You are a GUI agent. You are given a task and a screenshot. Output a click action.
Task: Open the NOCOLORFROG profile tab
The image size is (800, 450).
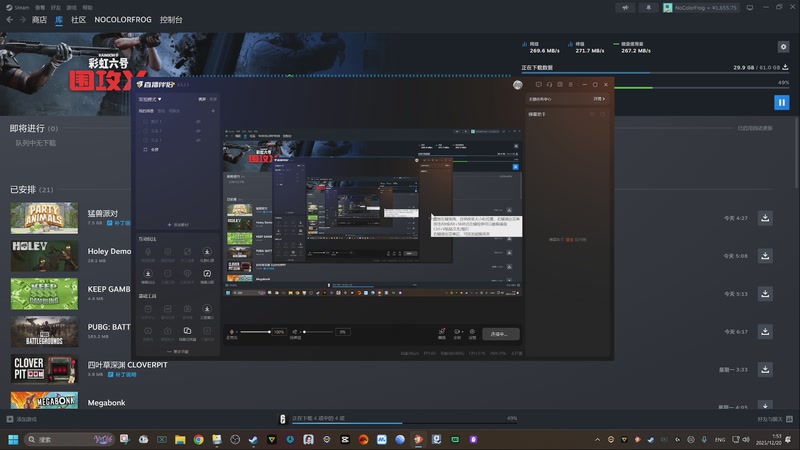(123, 19)
